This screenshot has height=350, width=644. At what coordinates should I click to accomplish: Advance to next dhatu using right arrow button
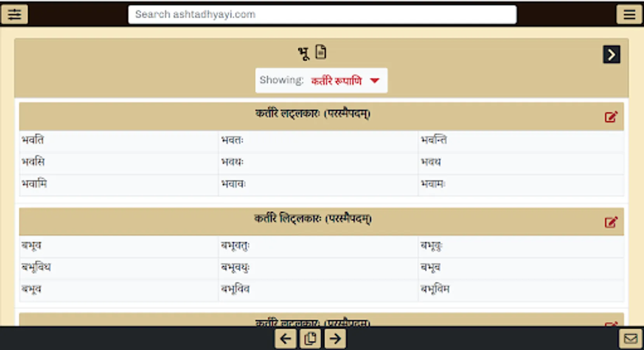[x=611, y=54]
